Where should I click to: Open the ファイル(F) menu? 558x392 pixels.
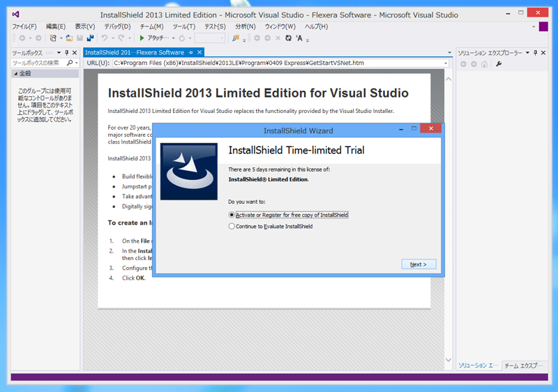pos(24,27)
